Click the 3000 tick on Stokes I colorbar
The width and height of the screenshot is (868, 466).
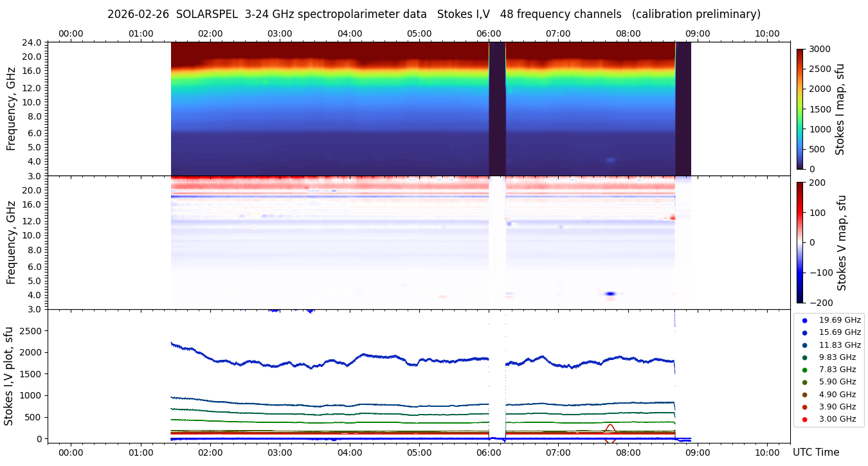tap(818, 49)
